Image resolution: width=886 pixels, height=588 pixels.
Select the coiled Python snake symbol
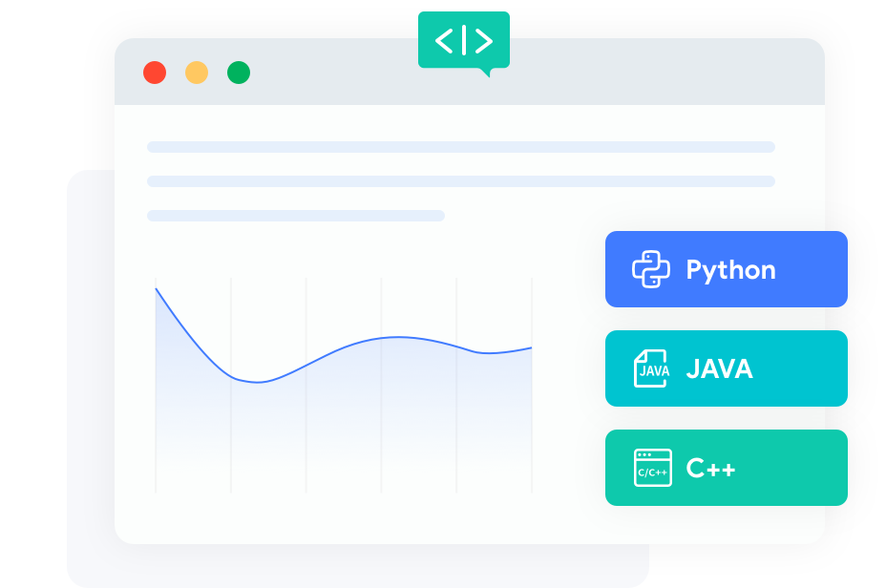652,269
